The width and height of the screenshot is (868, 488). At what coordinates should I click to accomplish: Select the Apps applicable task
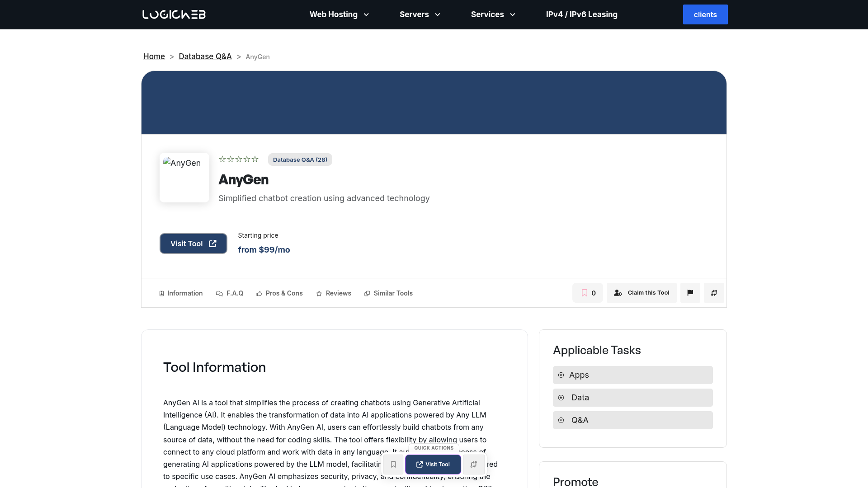(x=633, y=375)
